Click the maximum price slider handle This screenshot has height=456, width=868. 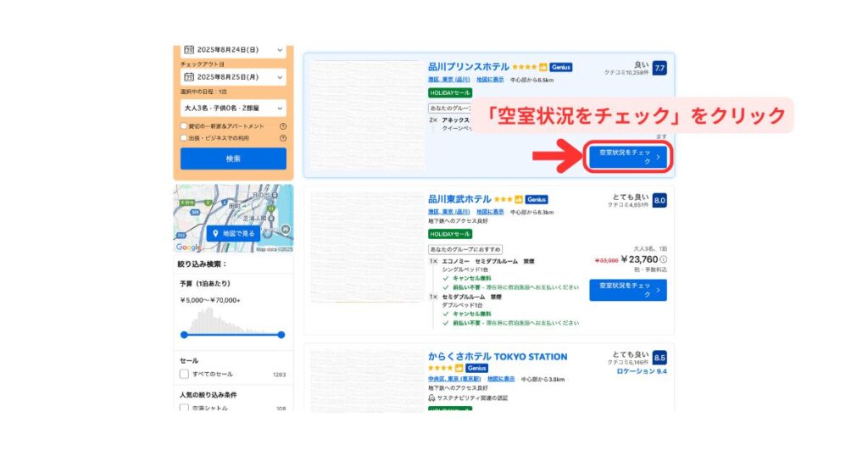pyautogui.click(x=281, y=335)
